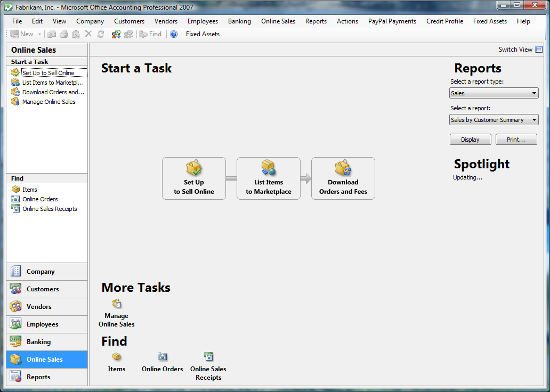Click Download Orders and Fees sidebar link

tap(48, 92)
